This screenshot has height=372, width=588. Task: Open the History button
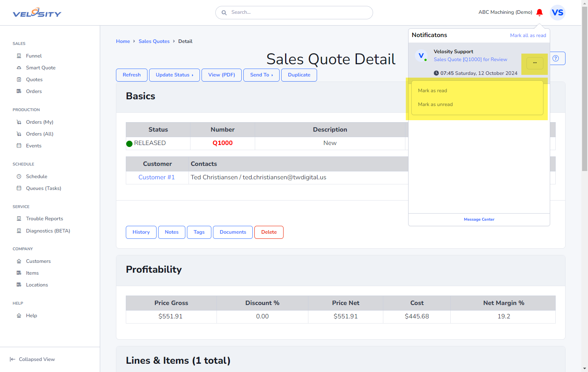(141, 232)
